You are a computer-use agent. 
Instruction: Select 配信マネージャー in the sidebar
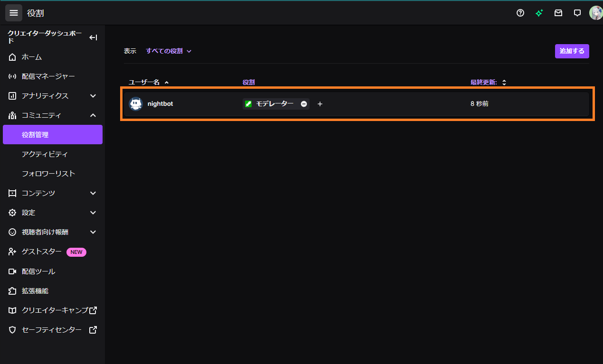pos(48,76)
